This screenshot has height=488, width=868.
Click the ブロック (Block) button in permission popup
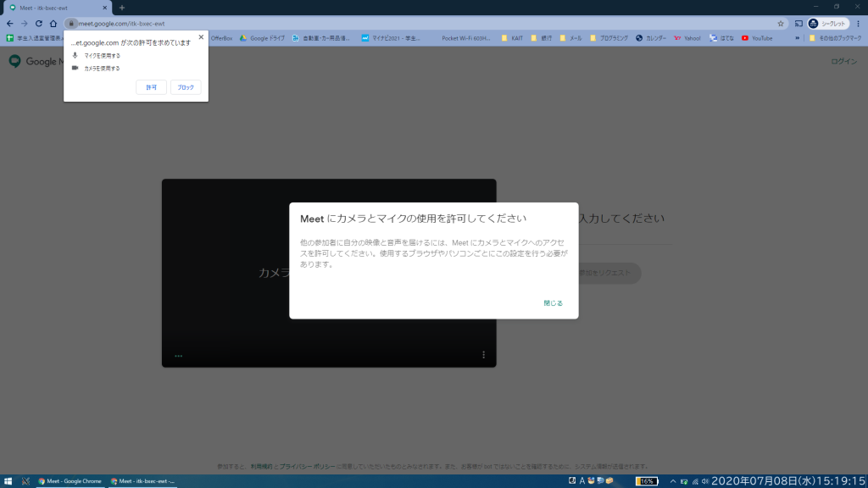click(186, 87)
